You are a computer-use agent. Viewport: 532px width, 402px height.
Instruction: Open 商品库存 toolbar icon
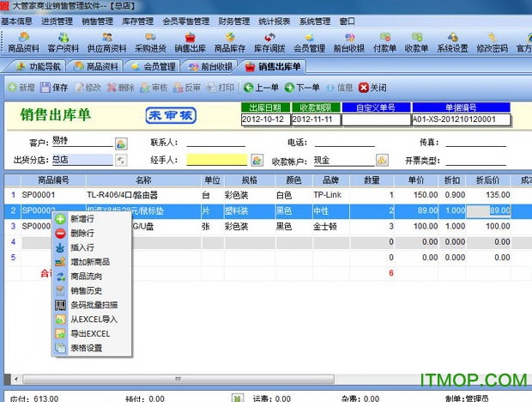coord(230,42)
